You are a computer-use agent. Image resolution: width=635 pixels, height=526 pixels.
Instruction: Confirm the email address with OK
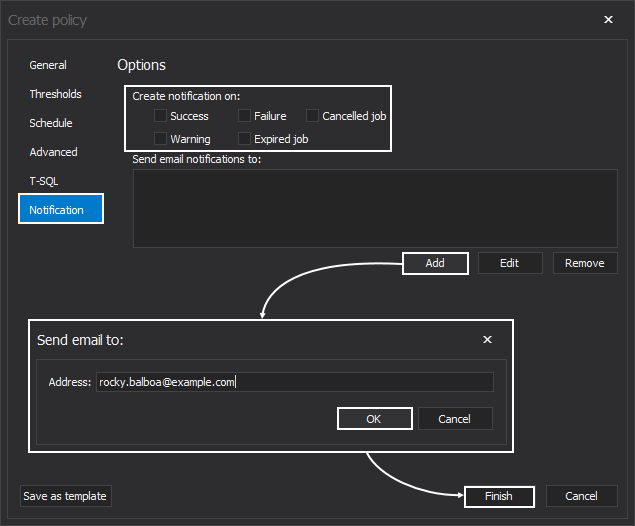point(375,419)
